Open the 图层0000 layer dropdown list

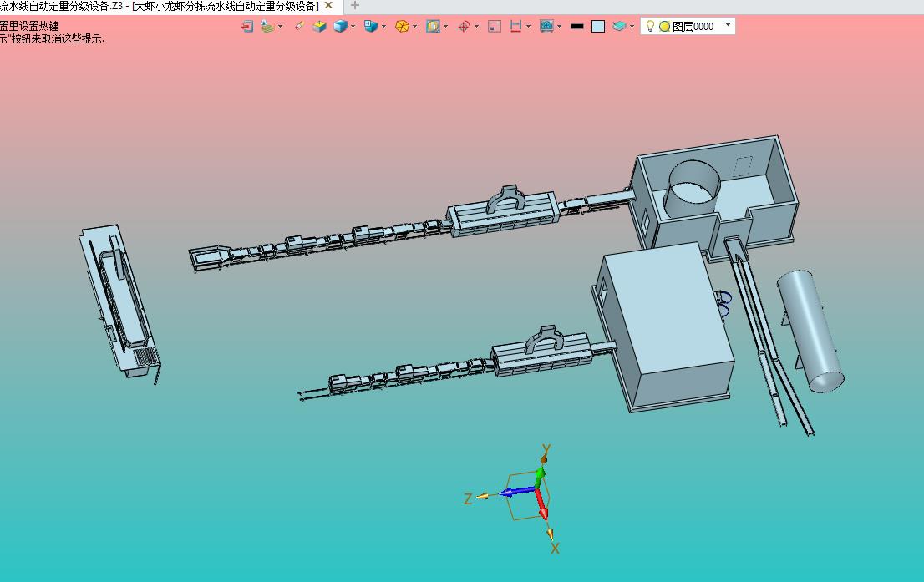(728, 25)
